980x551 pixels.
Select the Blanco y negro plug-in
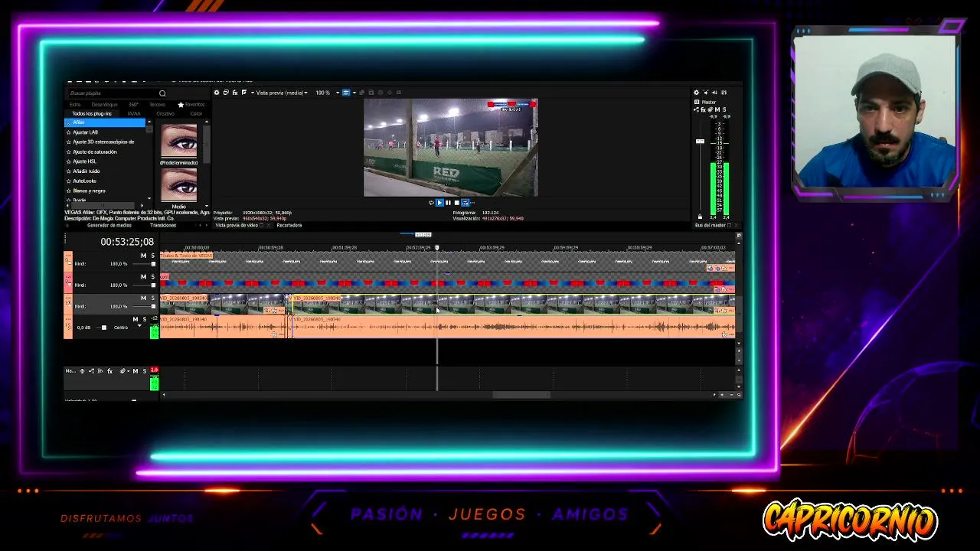[x=89, y=191]
